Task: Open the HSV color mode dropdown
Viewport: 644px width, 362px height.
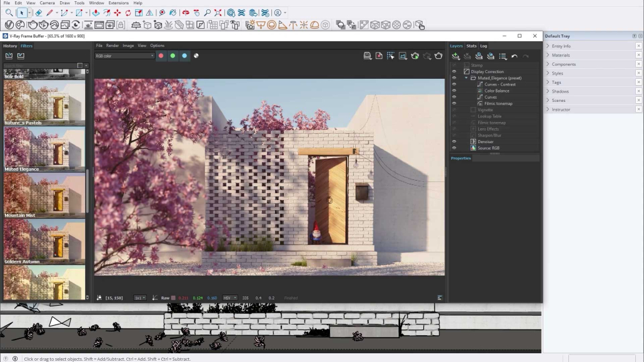Action: [x=230, y=298]
